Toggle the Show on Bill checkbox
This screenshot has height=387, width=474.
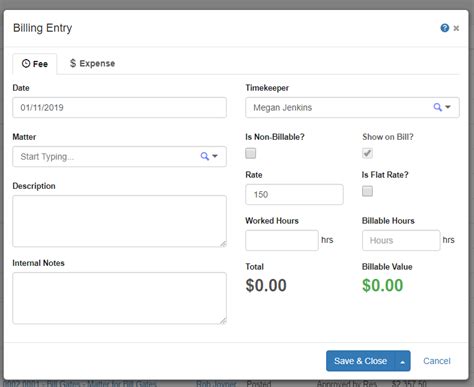367,153
